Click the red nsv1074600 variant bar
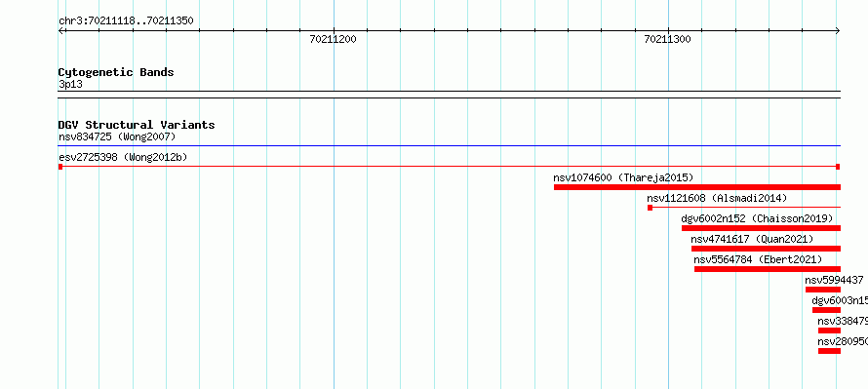This screenshot has height=389, width=868. (x=697, y=187)
